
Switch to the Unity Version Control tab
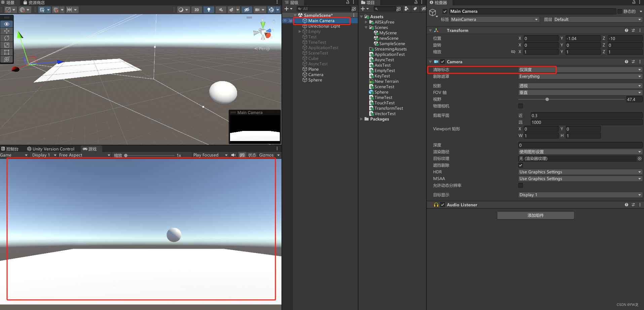51,149
